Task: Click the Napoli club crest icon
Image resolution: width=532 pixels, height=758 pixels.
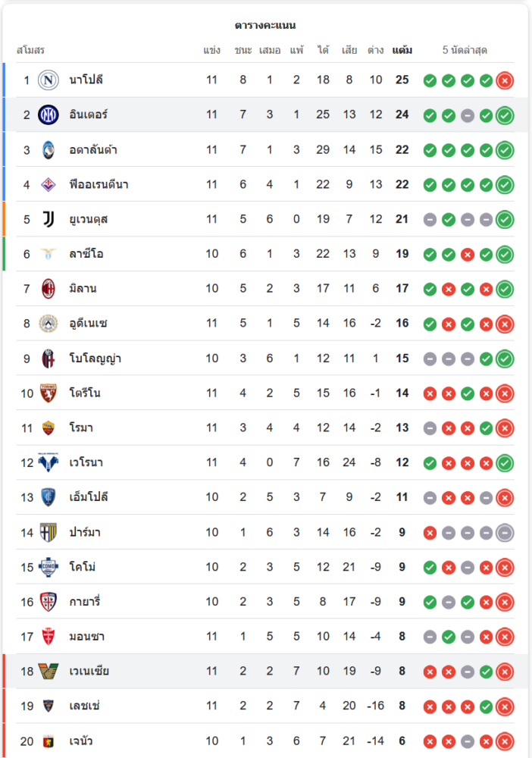Action: click(49, 80)
